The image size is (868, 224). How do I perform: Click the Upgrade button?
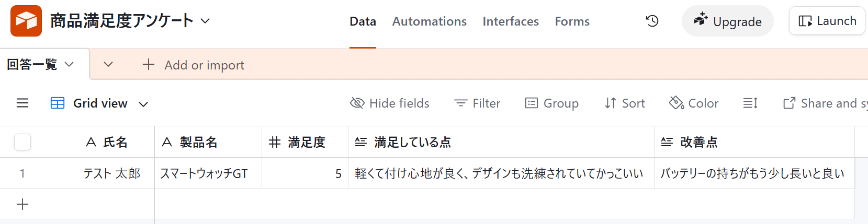click(x=727, y=21)
